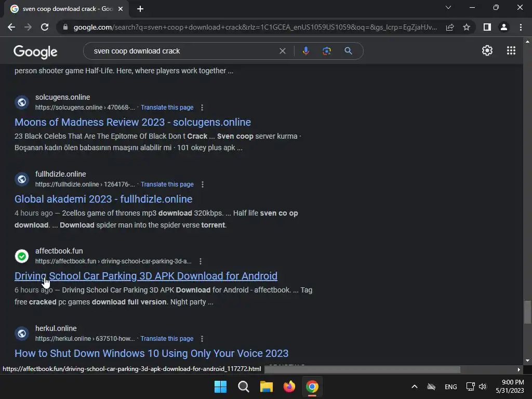Screen dimensions: 532x399
Task: Translate the herkul.online result
Action: pos(167,339)
